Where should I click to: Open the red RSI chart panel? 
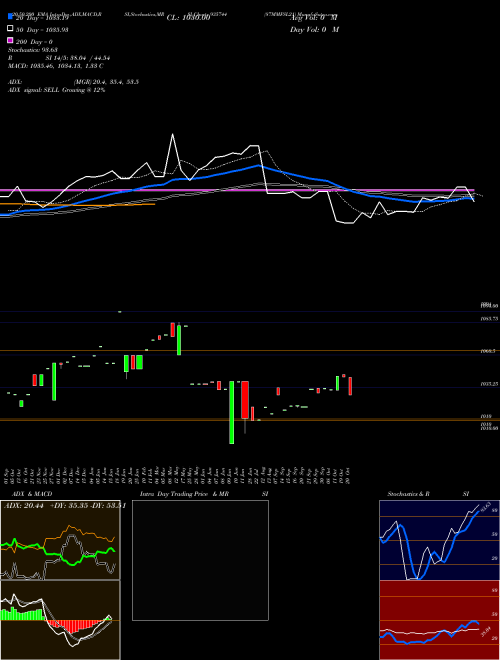439,620
